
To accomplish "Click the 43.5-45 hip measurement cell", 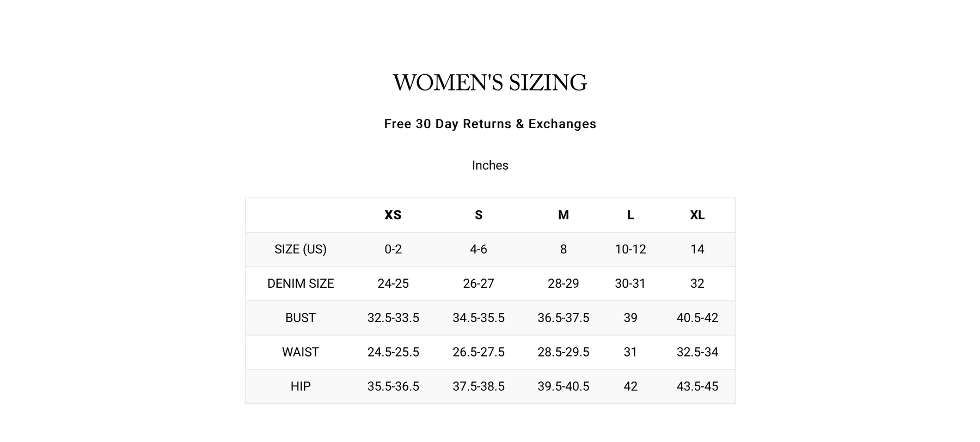I will point(697,387).
